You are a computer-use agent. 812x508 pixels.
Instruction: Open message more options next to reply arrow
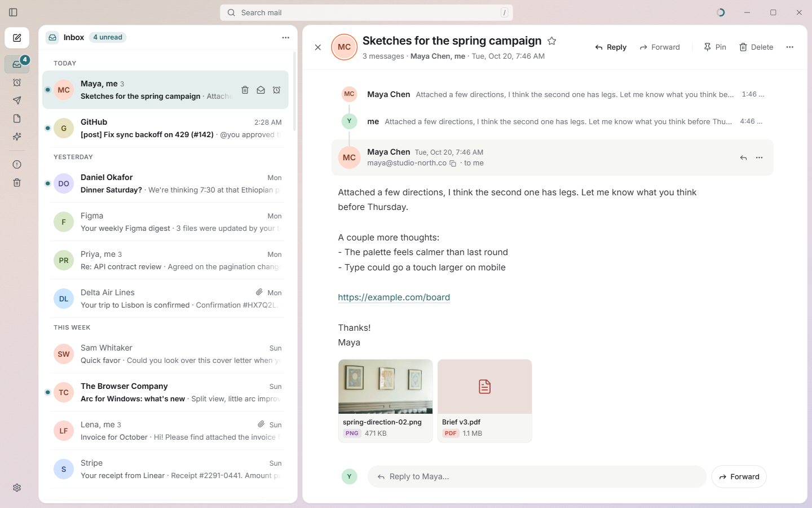[759, 158]
